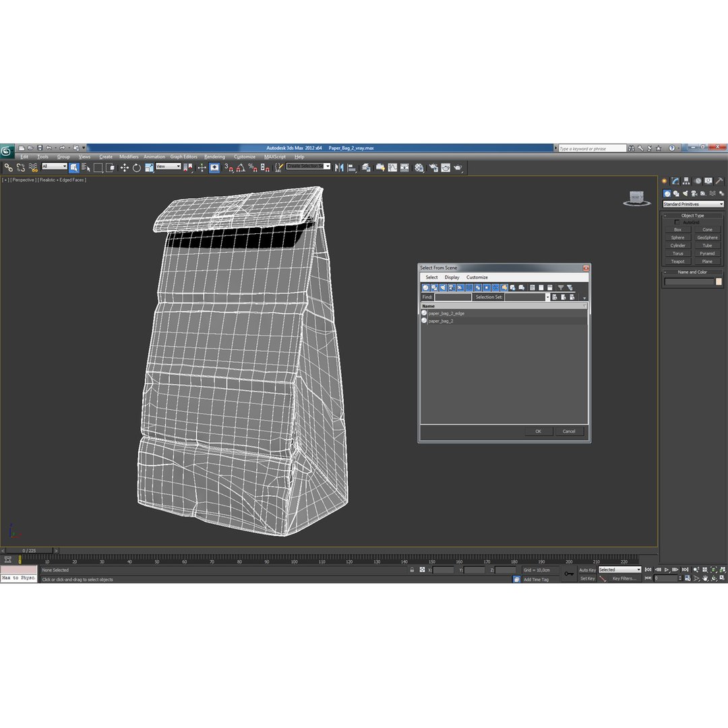The width and height of the screenshot is (728, 728).
Task: Open the object color swatch
Action: (719, 282)
